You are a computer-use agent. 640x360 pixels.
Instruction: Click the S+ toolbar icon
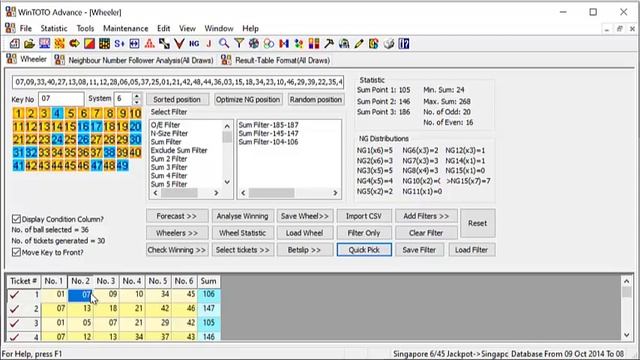[119, 44]
